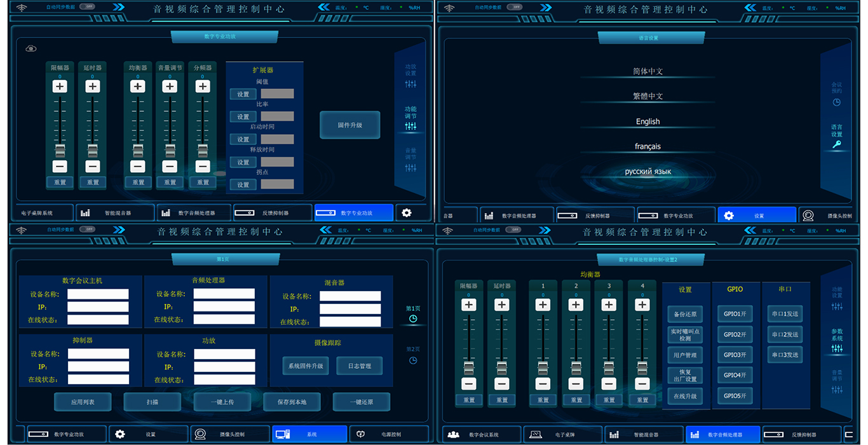Click the cloud icon in the 数字专业功放 screen
This screenshot has width=868, height=445.
point(31,48)
